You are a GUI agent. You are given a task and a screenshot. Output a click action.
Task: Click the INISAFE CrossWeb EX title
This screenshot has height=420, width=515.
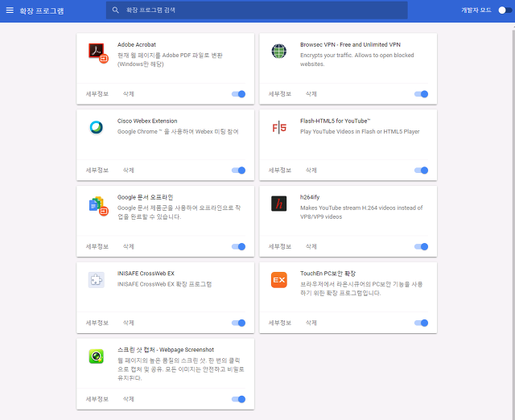point(146,274)
